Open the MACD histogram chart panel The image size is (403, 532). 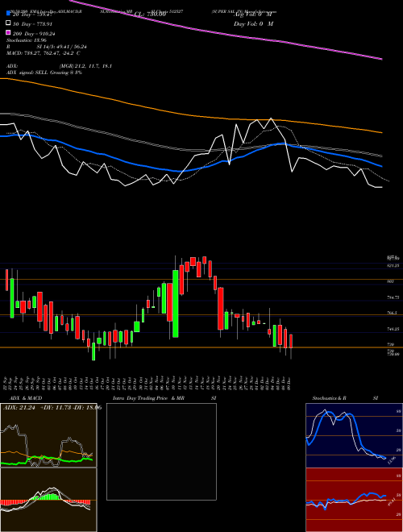[x=48, y=500]
